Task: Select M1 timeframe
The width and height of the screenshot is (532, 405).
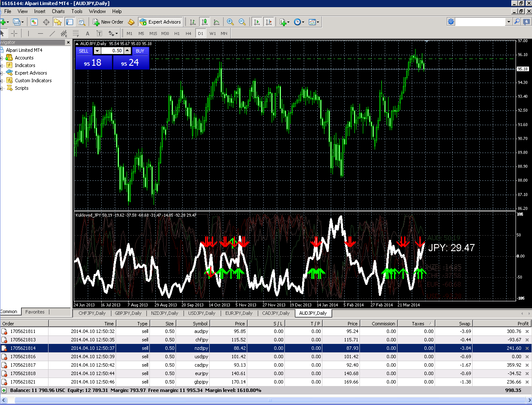Action: [130, 33]
